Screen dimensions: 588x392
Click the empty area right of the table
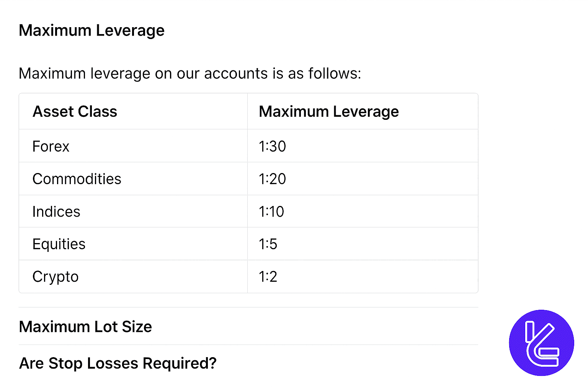tap(532, 191)
